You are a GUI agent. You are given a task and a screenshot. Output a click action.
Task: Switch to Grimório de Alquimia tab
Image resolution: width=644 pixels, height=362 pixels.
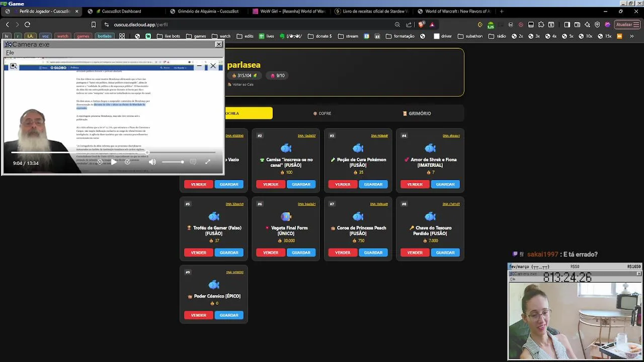pyautogui.click(x=208, y=11)
